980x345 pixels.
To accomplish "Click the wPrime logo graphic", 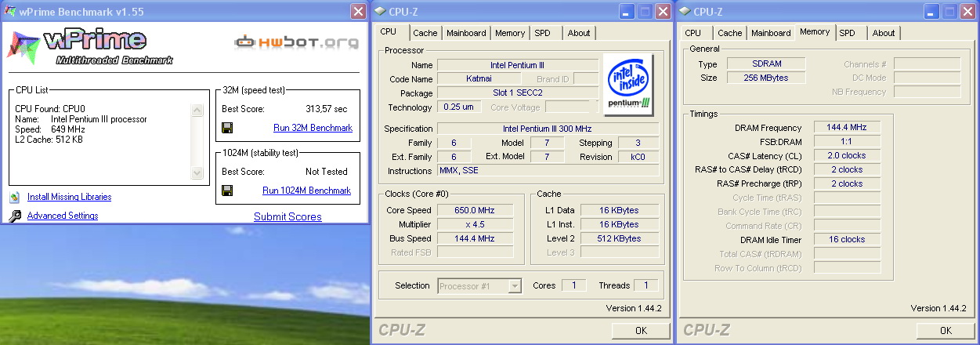I will point(90,45).
